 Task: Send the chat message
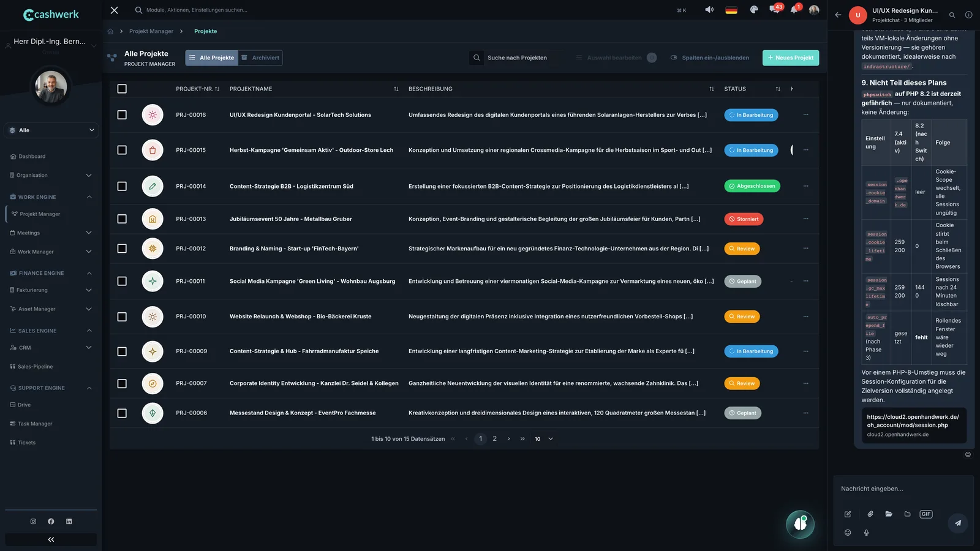tap(958, 522)
